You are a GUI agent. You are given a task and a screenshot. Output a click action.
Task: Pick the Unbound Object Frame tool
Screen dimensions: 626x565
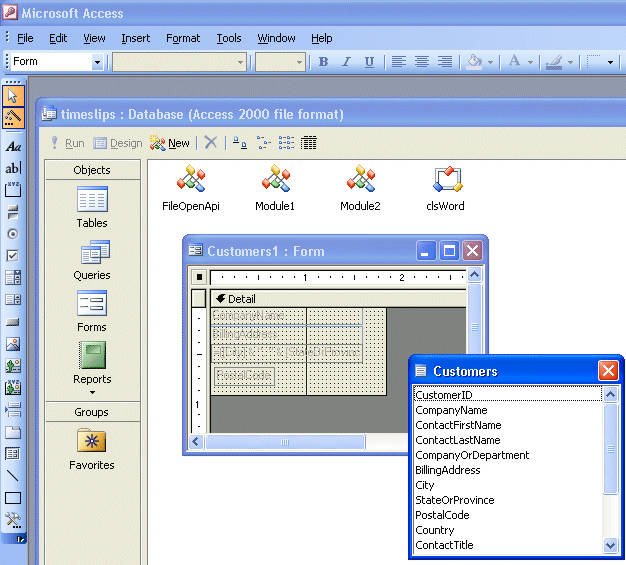click(x=13, y=365)
